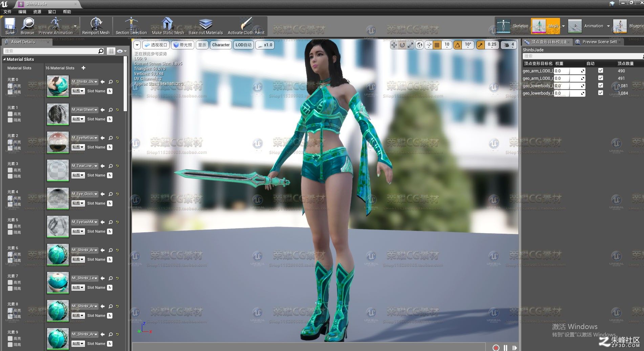Viewport: 644px width, 351px height.
Task: Toggle world/local coordinate globe icon
Action: click(x=420, y=45)
